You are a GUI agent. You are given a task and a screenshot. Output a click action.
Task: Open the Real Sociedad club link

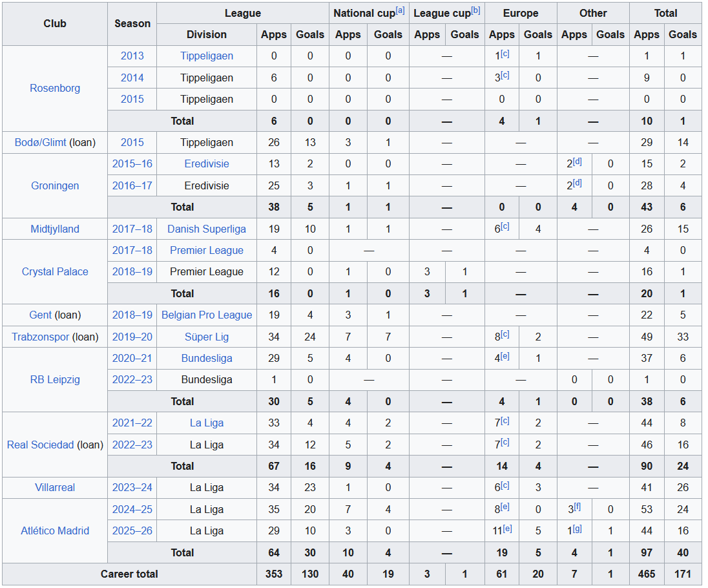click(x=40, y=445)
